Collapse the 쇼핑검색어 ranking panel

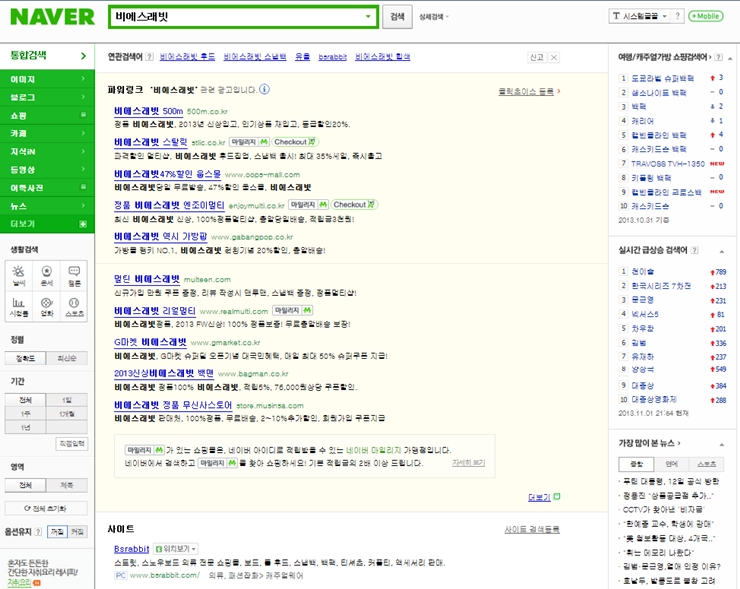(730, 58)
